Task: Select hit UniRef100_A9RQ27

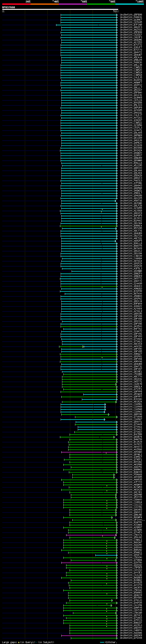Action: [131, 354]
